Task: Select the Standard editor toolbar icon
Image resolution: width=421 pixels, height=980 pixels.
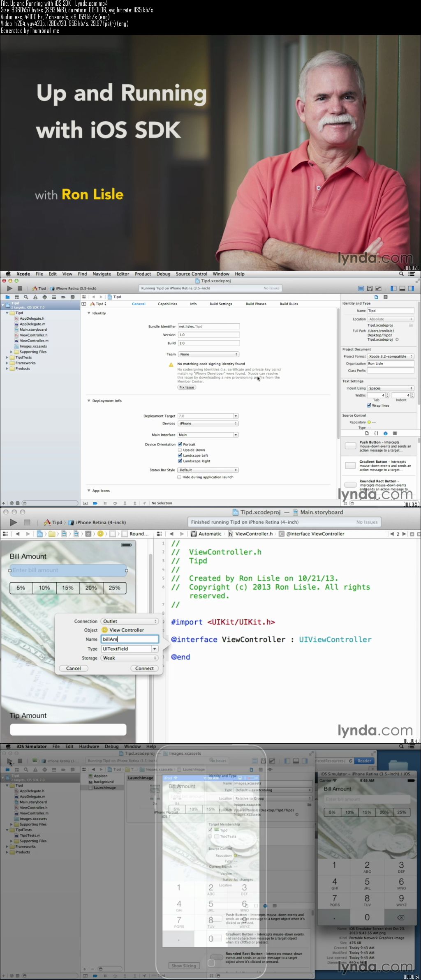Action: 361,288
